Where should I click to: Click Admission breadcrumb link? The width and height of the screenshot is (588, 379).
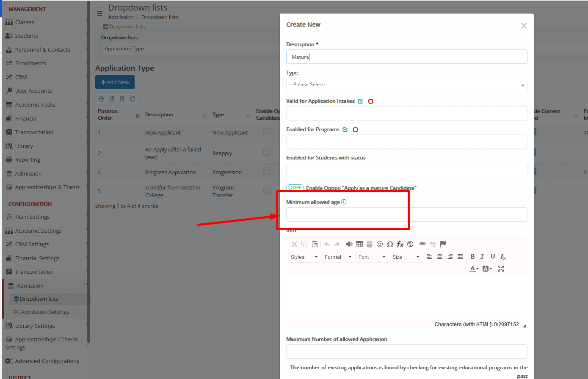tap(121, 17)
